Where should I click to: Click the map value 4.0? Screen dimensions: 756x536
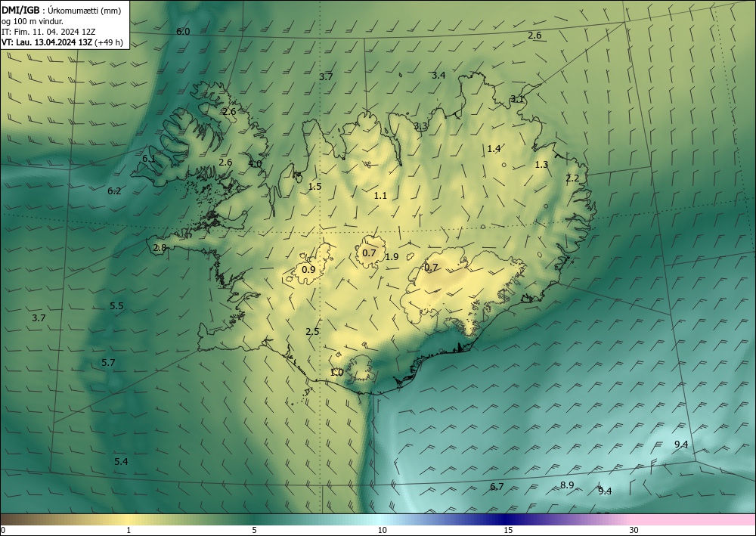(x=255, y=164)
